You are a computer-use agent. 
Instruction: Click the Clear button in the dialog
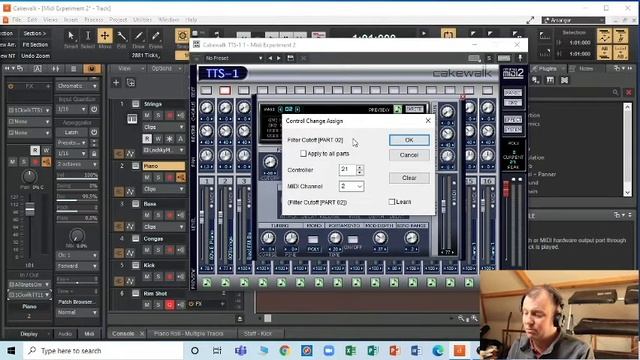pos(409,178)
